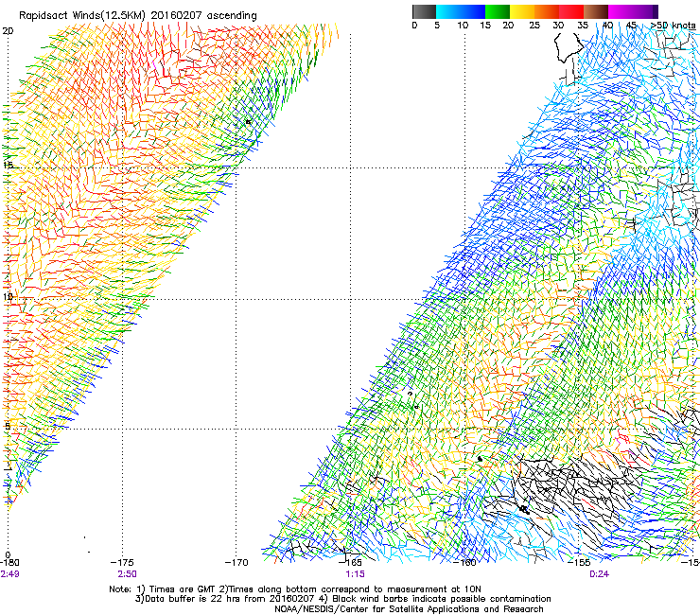Click the purple time label "2:50"
700x615 pixels.
tap(128, 574)
